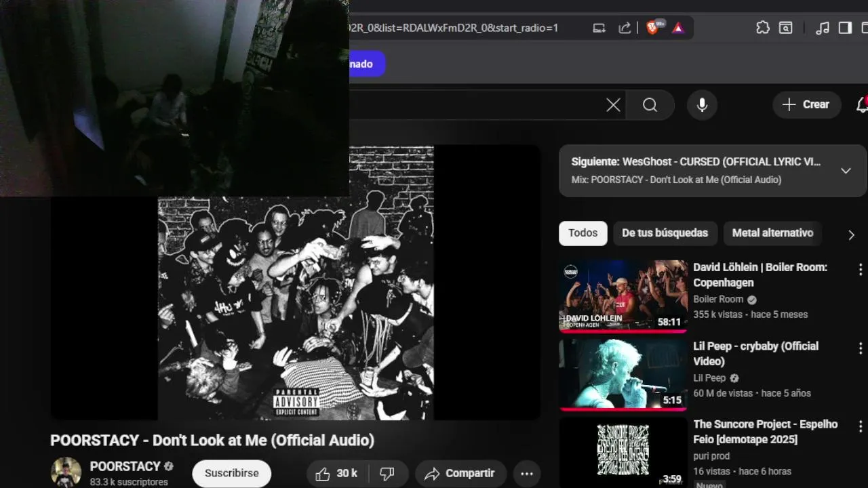
Task: Open the POORSTACY channel name link
Action: (125, 466)
